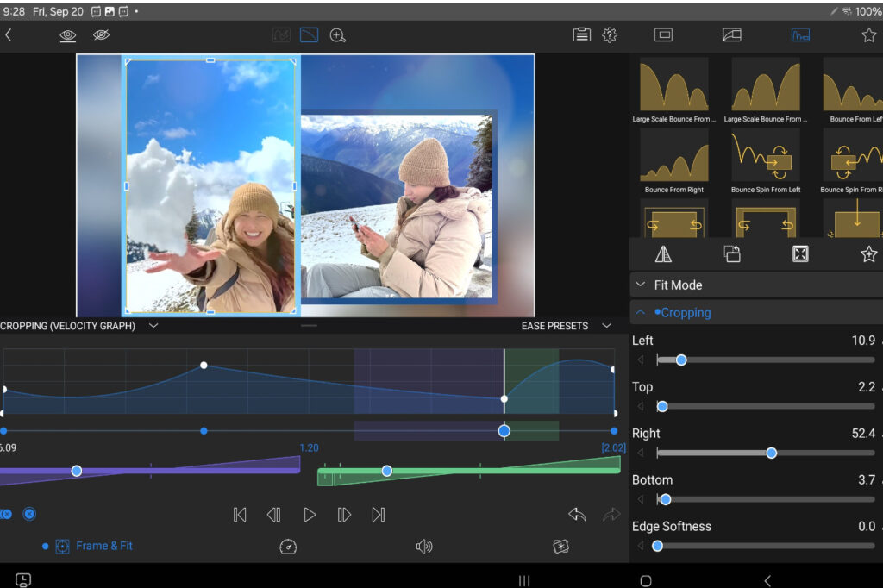Click the 1.20 clip time label

[310, 448]
